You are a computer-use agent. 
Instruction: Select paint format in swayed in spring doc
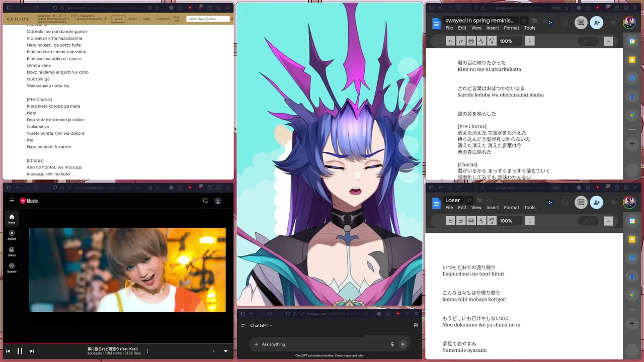[x=492, y=41]
